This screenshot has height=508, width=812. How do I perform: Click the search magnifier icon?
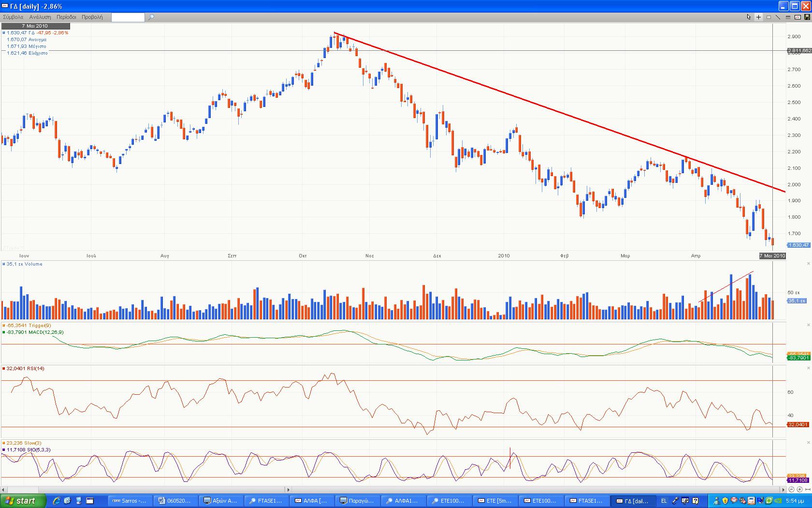pos(151,17)
